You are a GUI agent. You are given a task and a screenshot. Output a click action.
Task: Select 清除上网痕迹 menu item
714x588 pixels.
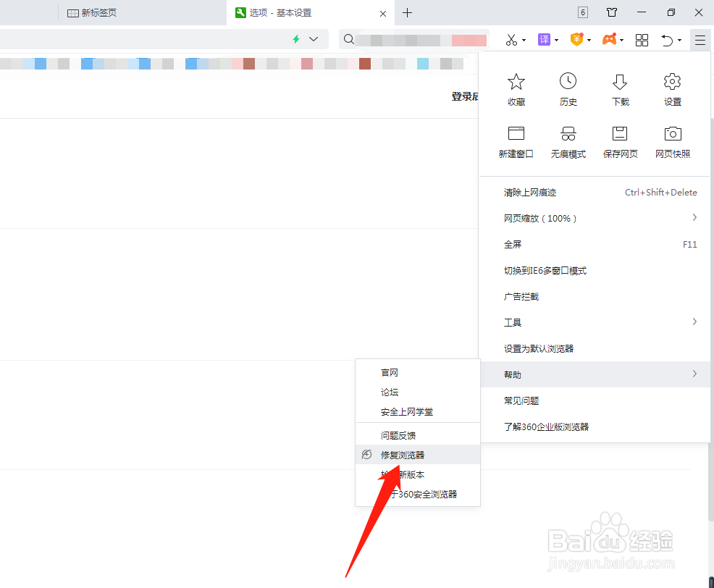(x=595, y=192)
